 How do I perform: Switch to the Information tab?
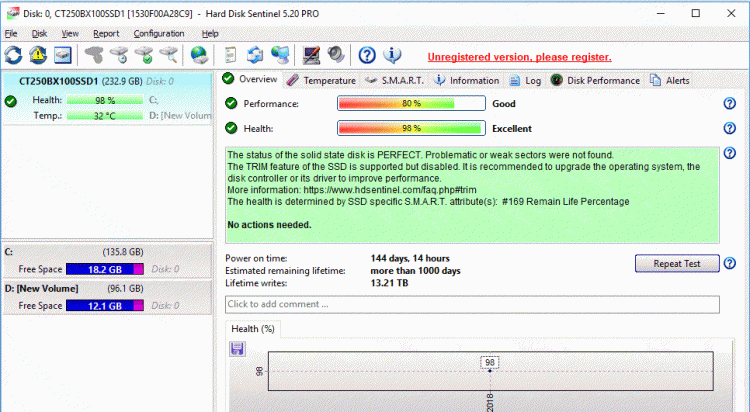467,80
